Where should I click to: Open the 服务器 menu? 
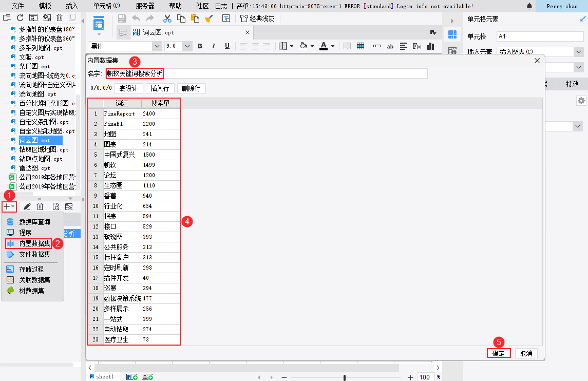[145, 6]
